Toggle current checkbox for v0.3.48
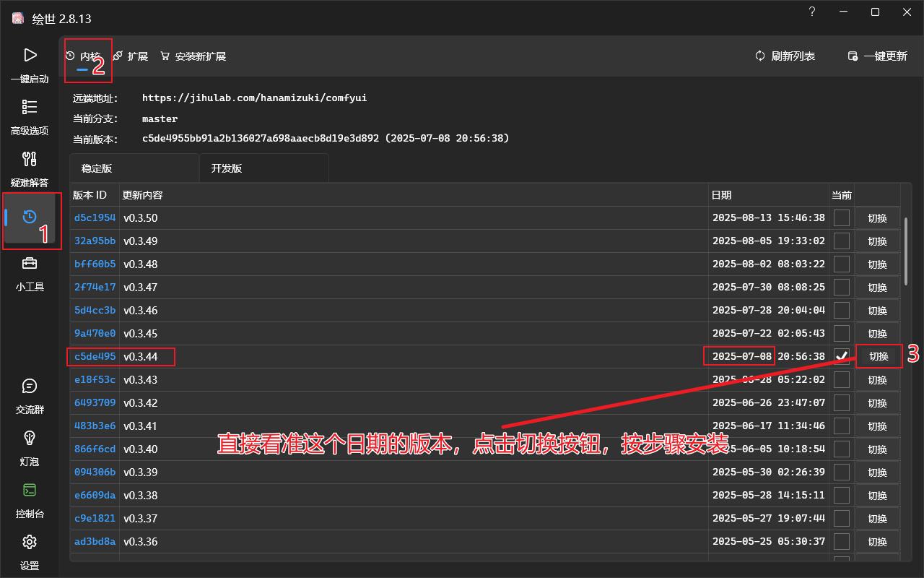The height and width of the screenshot is (578, 924). [x=842, y=264]
